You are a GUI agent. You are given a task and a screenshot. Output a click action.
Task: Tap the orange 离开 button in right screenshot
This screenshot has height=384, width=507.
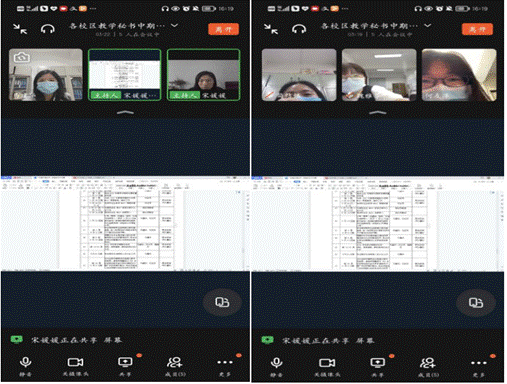[477, 29]
